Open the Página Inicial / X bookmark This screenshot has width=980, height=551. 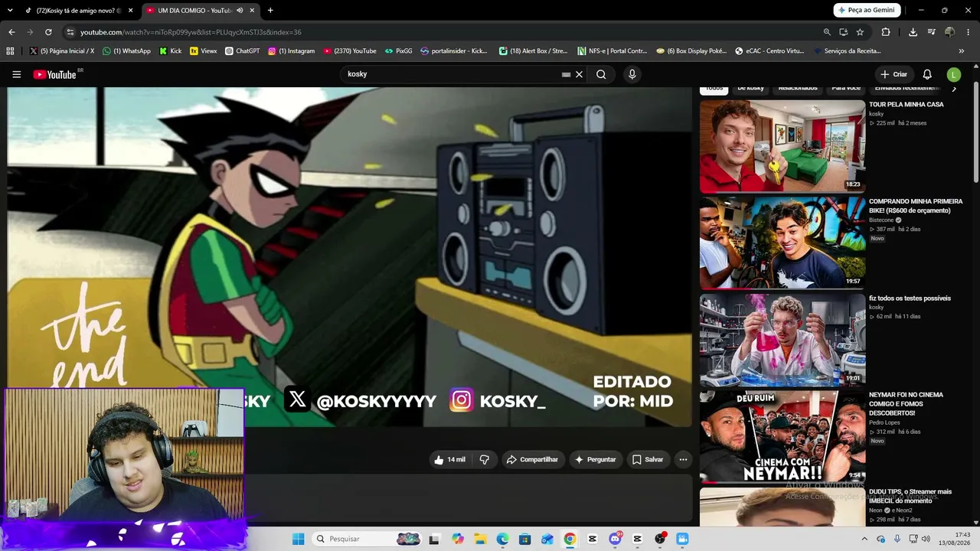[x=62, y=51]
